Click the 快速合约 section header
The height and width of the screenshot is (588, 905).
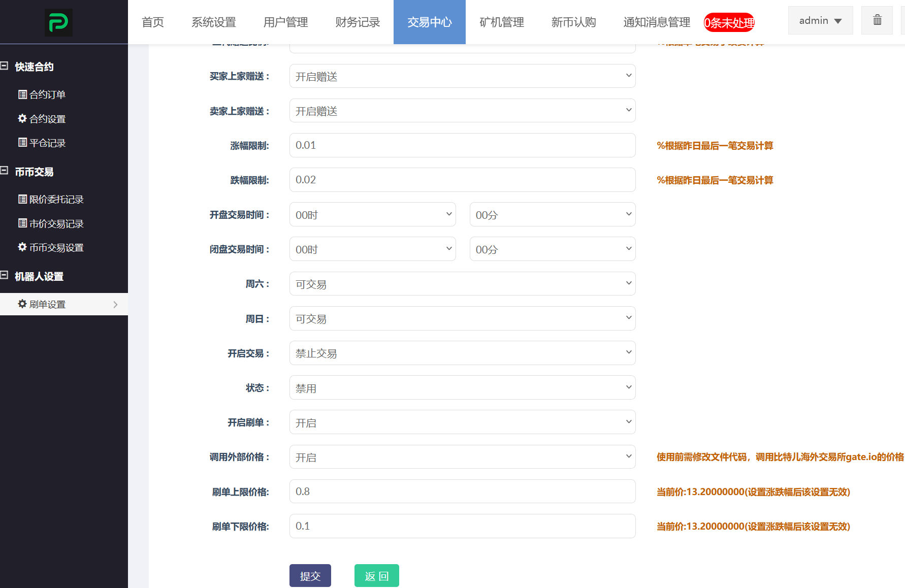click(x=34, y=67)
